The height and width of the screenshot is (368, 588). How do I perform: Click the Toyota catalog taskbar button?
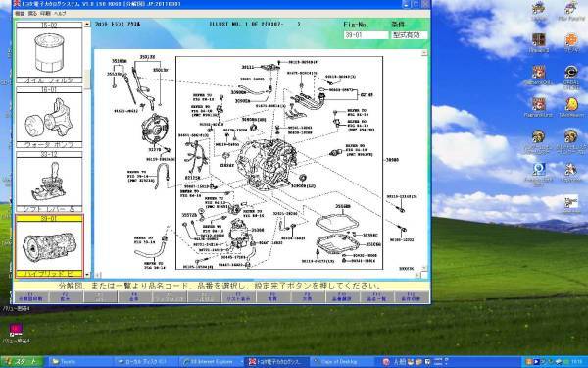coord(276,362)
